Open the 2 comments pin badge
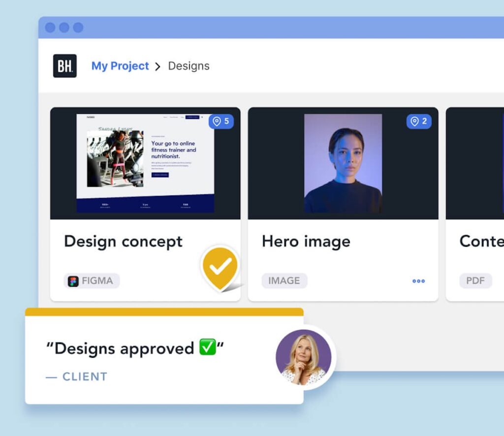The image size is (504, 436). pyautogui.click(x=419, y=121)
